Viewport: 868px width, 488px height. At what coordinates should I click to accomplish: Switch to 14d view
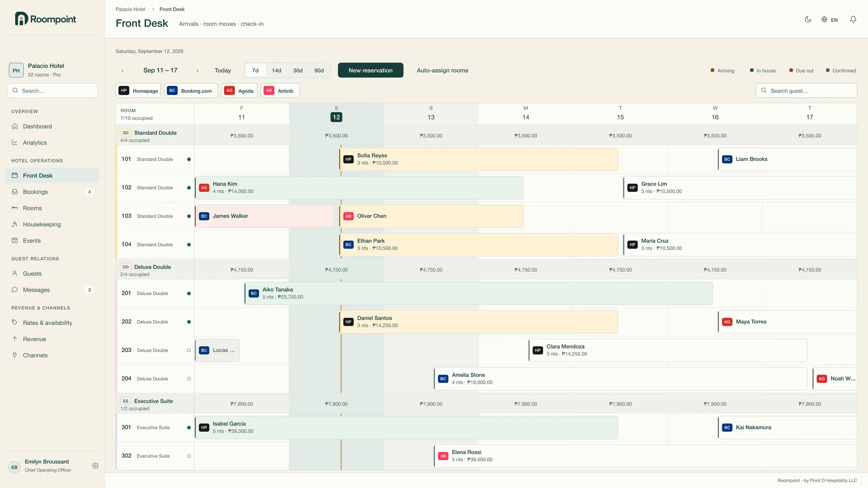276,70
